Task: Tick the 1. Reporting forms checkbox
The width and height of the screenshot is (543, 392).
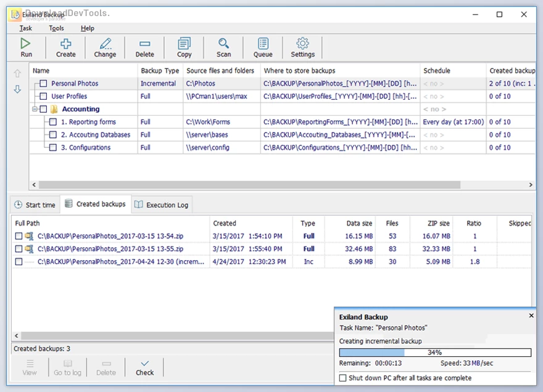Action: click(x=53, y=122)
